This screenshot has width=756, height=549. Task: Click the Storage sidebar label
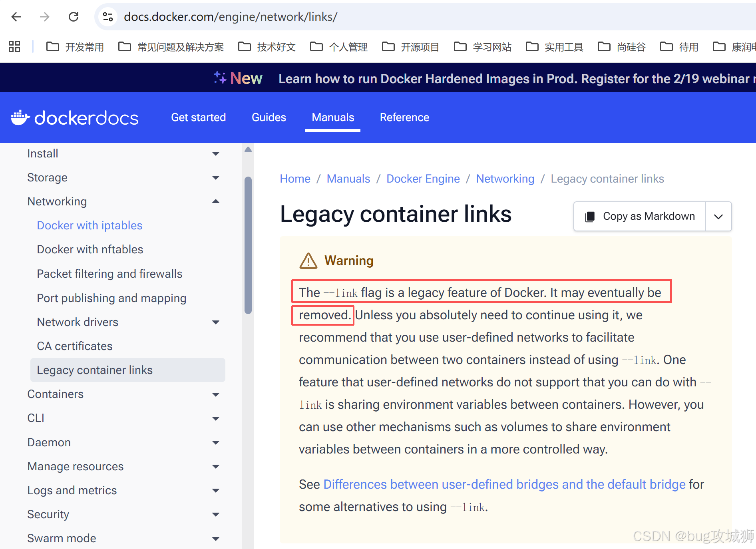pos(47,177)
